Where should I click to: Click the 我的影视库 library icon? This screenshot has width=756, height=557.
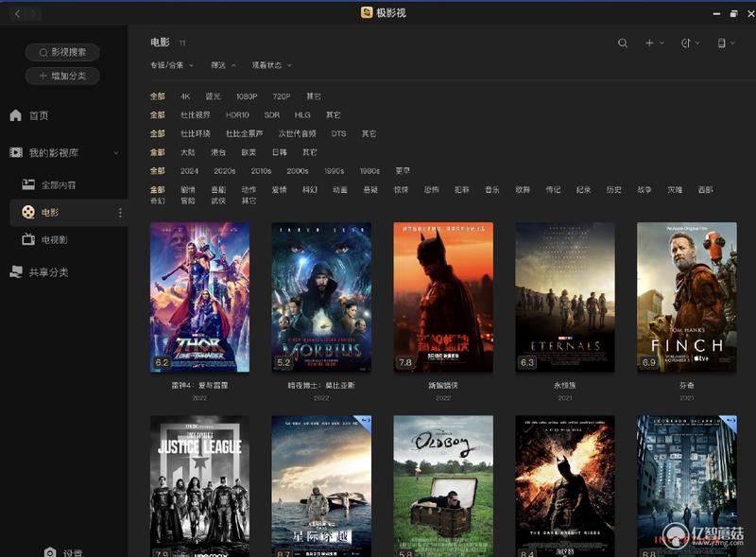pyautogui.click(x=16, y=152)
